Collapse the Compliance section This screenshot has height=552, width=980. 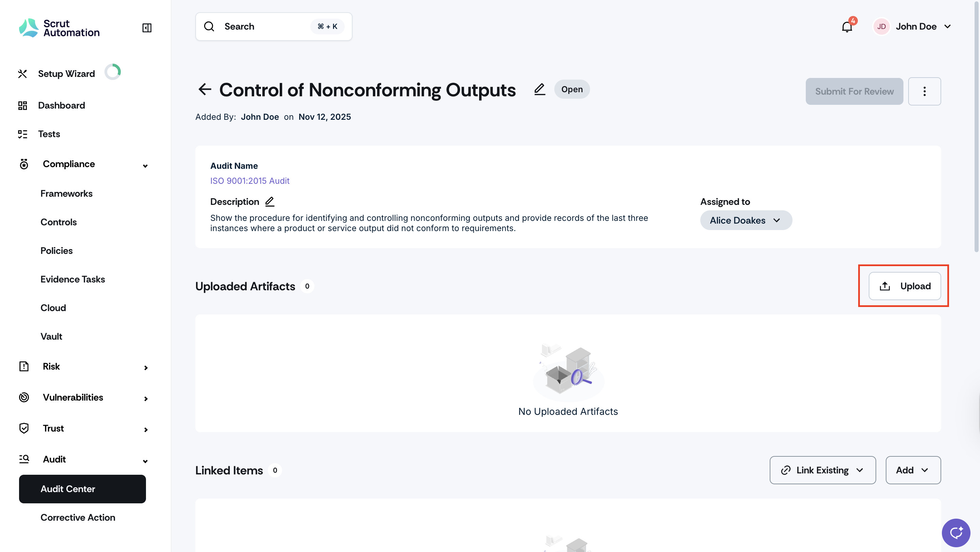[145, 165]
